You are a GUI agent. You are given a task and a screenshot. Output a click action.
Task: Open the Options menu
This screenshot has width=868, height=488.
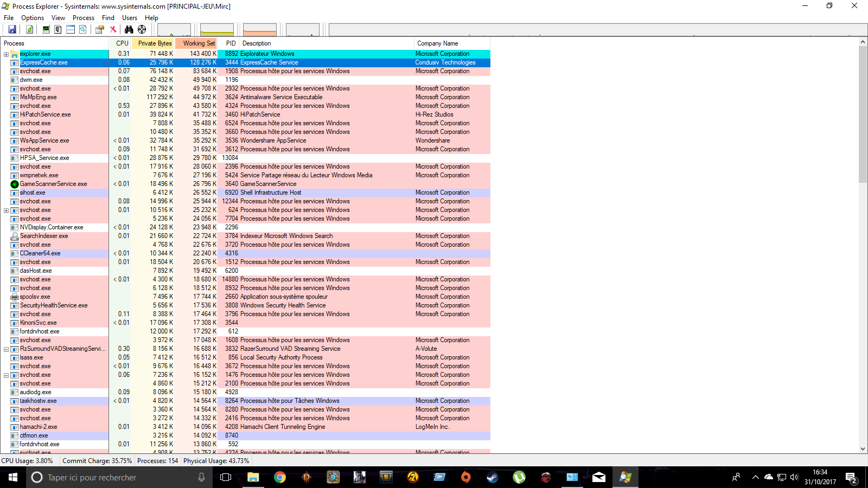coord(33,18)
